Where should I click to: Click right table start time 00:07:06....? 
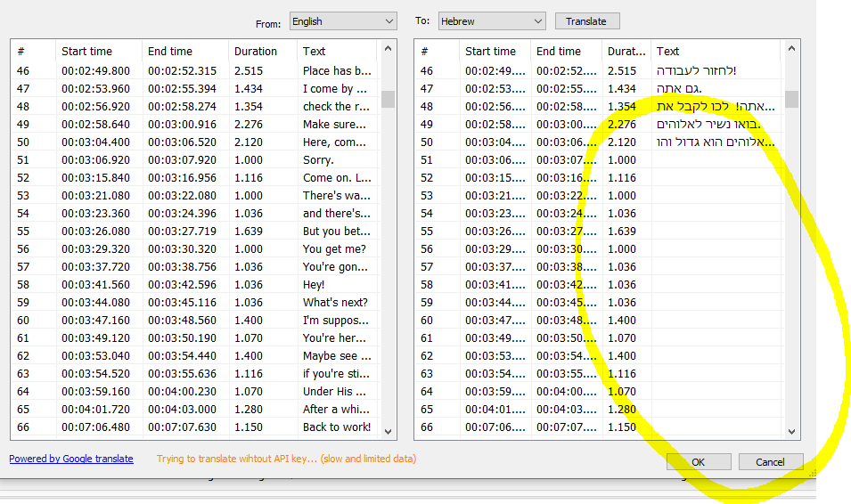(495, 427)
